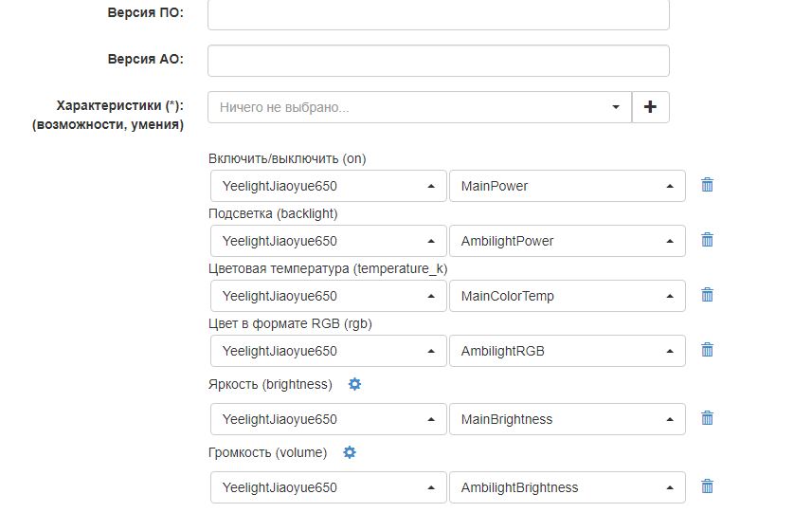Screen dimensions: 812x531
Task: Open the MainColorTemp property dropdown
Action: tap(567, 296)
